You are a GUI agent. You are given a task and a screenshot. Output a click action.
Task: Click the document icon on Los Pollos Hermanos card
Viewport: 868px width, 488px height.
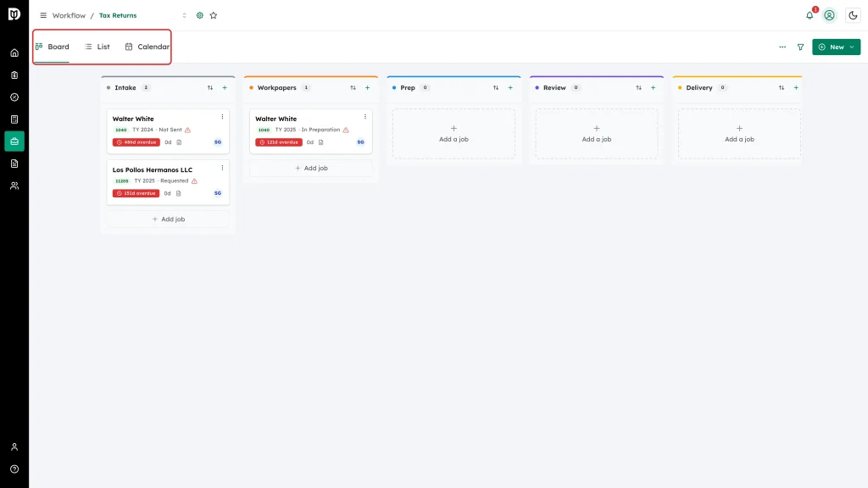tap(178, 193)
